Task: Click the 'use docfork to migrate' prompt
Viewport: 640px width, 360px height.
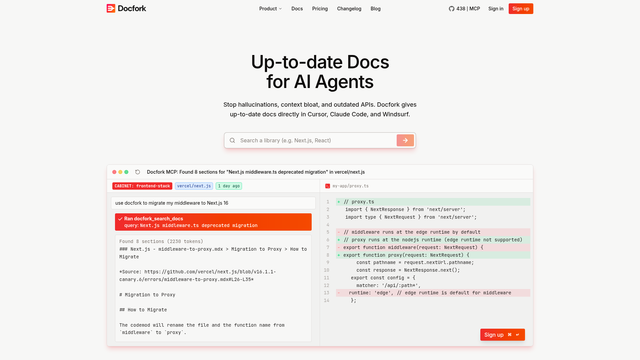Action: tap(213, 203)
